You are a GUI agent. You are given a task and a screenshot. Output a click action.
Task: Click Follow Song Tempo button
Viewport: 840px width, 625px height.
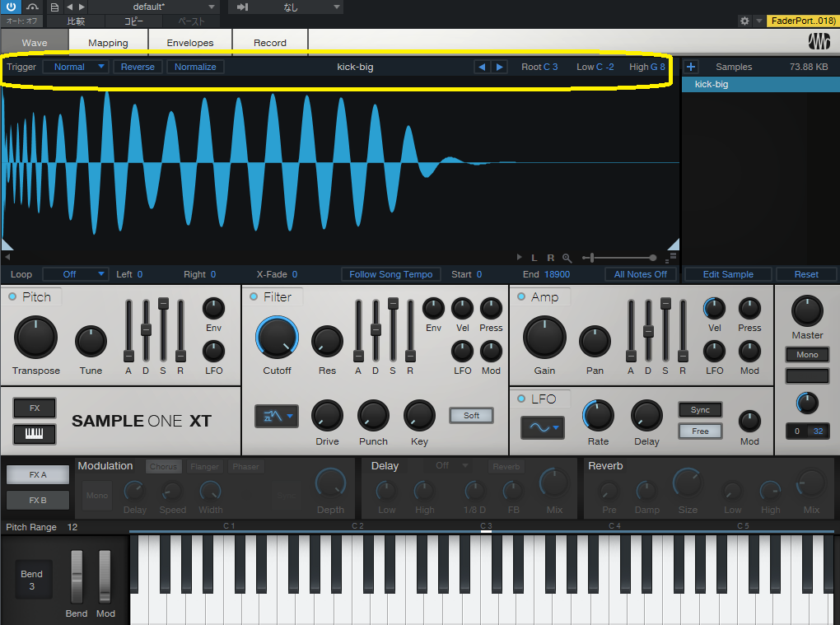click(391, 274)
